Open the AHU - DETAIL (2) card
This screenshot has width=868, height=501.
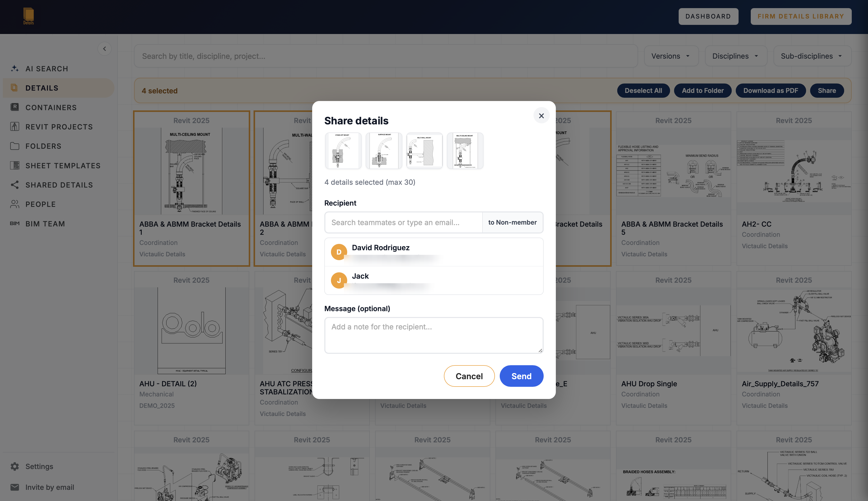pos(191,348)
